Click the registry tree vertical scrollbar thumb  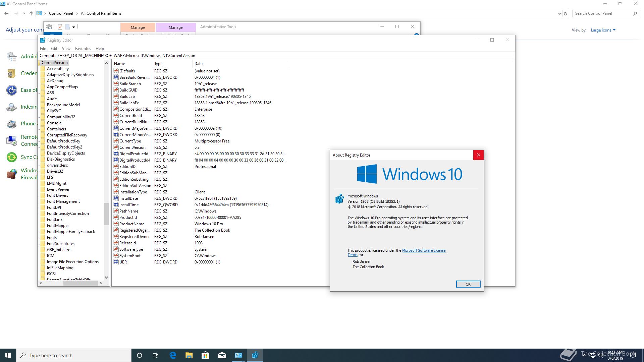pyautogui.click(x=106, y=214)
